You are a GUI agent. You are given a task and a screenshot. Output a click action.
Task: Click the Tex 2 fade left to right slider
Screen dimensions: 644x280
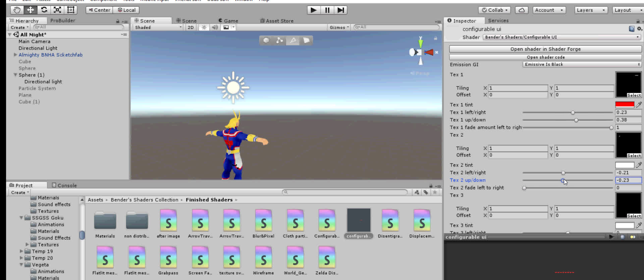(x=568, y=188)
